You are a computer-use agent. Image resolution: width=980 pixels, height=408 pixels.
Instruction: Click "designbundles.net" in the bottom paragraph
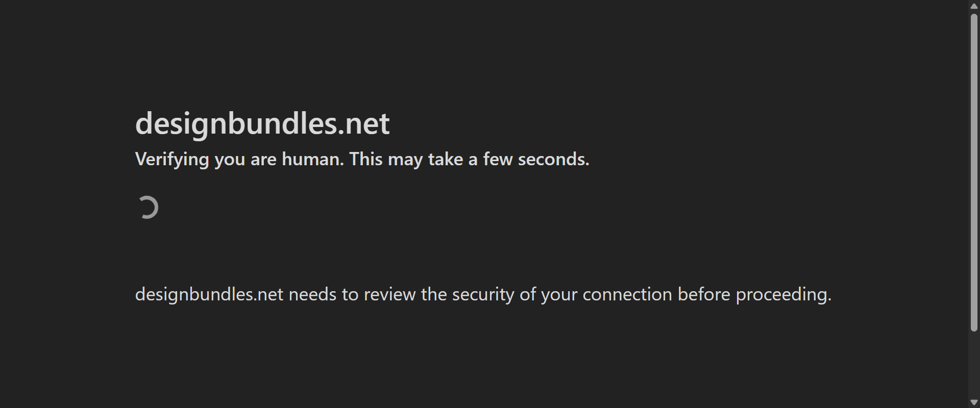tap(209, 295)
